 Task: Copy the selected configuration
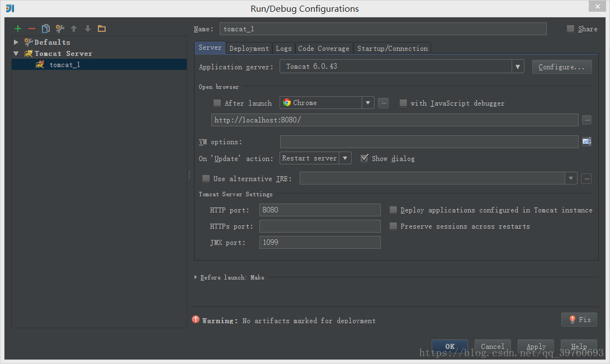[x=46, y=29]
